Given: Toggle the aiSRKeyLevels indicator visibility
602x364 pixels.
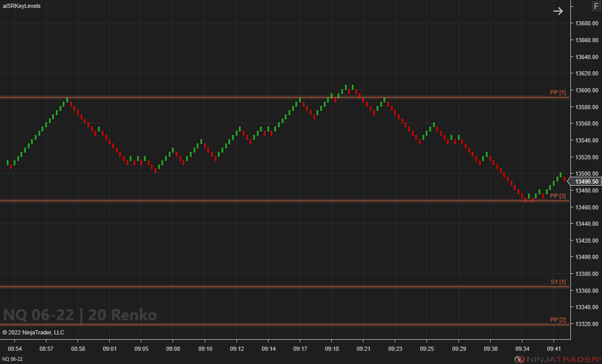Looking at the screenshot, I should (22, 7).
